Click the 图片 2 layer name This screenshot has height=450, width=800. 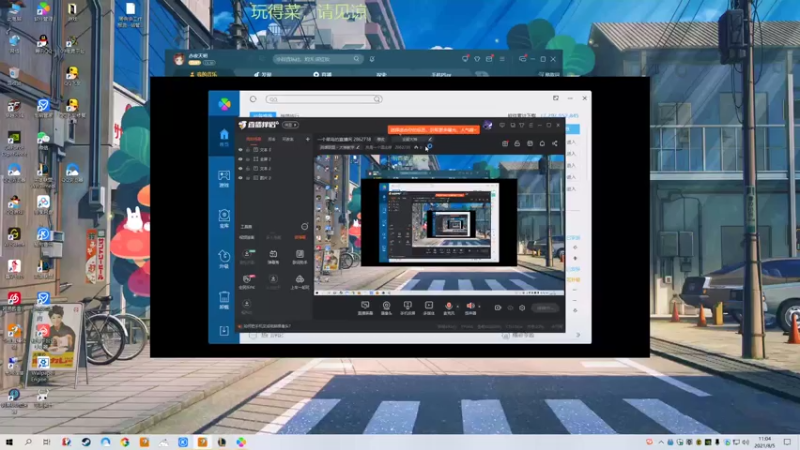click(266, 178)
